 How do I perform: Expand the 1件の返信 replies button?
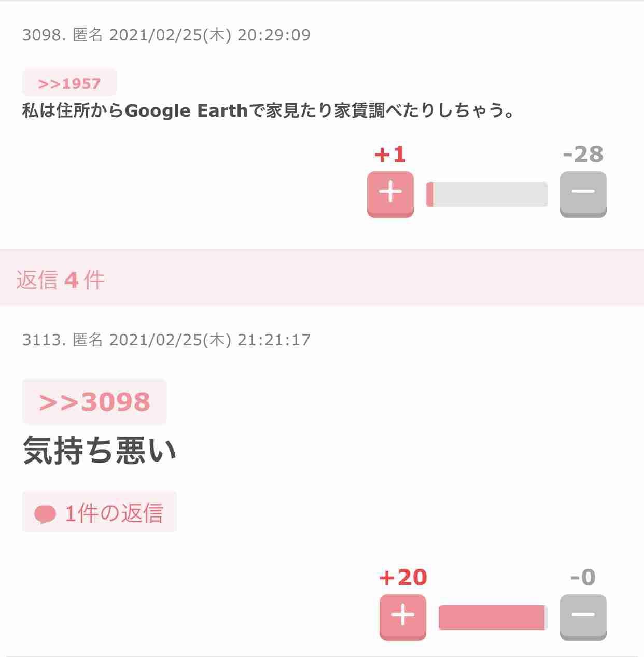point(100,512)
